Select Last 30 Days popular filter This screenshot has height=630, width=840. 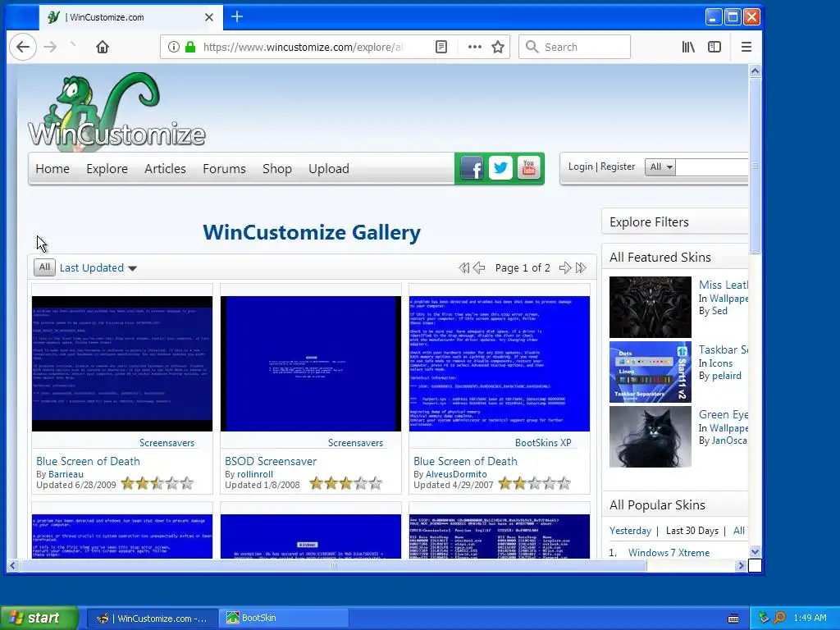pos(692,531)
